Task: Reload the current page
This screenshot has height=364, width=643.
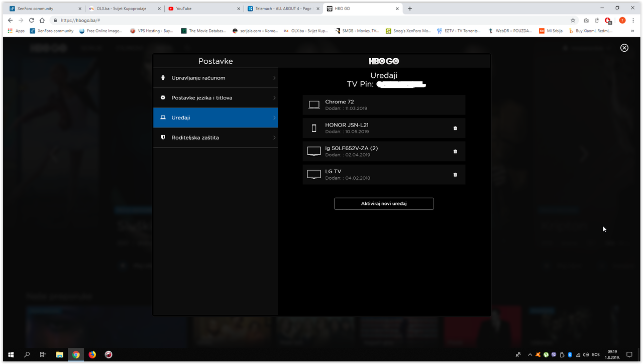Action: tap(32, 20)
